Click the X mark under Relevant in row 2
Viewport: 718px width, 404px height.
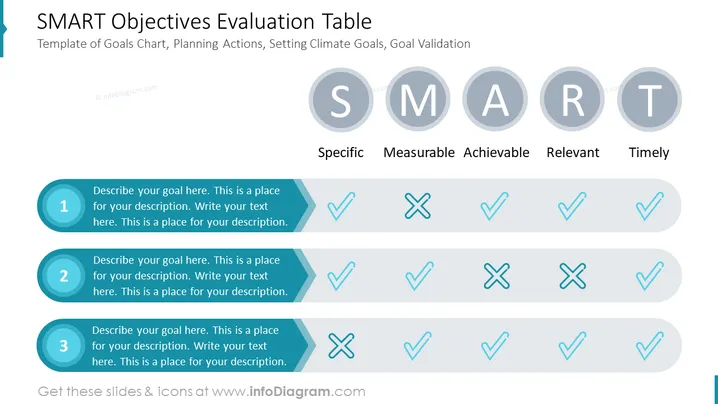pyautogui.click(x=572, y=276)
